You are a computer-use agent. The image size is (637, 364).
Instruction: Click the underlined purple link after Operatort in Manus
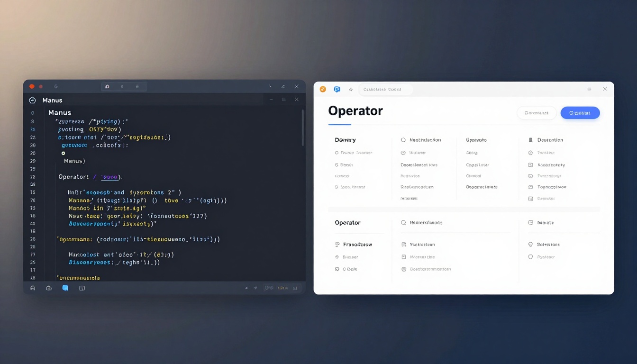(x=109, y=177)
